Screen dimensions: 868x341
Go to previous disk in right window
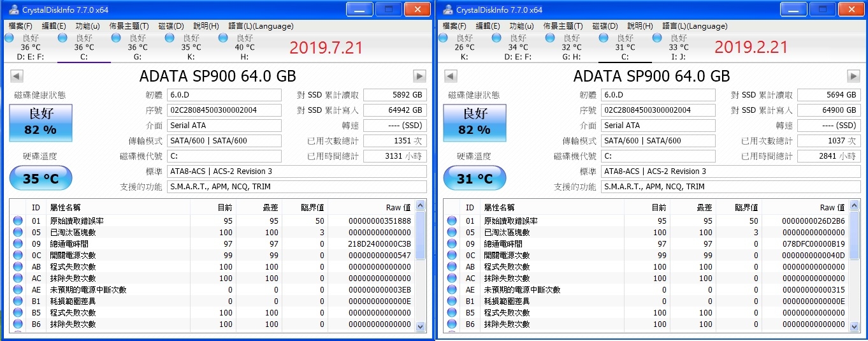click(x=451, y=76)
